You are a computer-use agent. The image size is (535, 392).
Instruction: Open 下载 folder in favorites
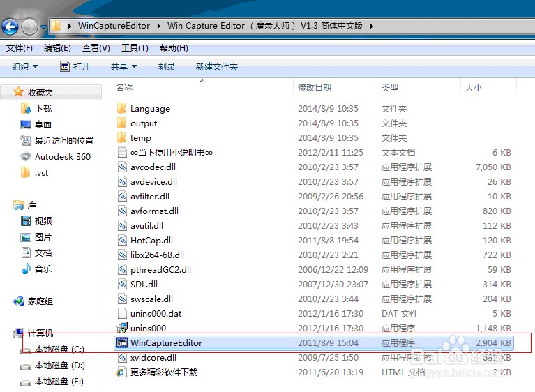tap(36, 109)
